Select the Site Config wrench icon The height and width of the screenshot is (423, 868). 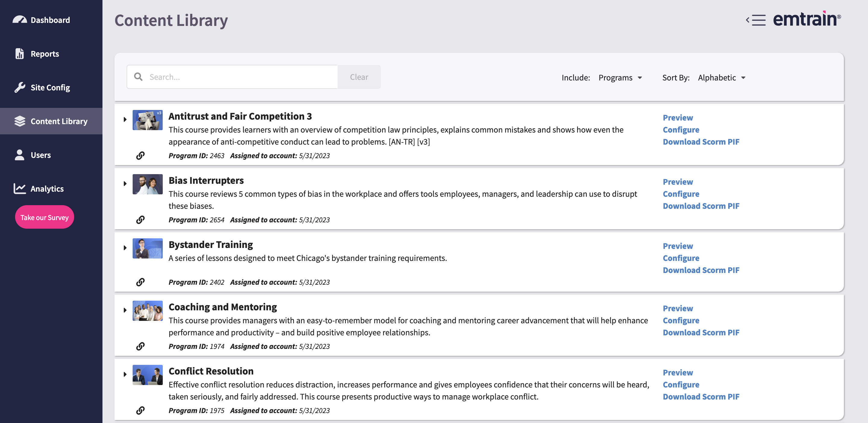coord(20,87)
